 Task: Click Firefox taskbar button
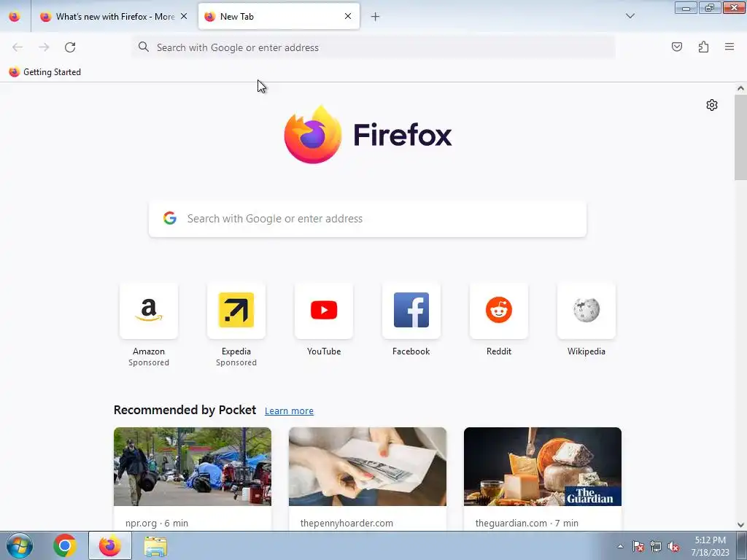tap(110, 545)
